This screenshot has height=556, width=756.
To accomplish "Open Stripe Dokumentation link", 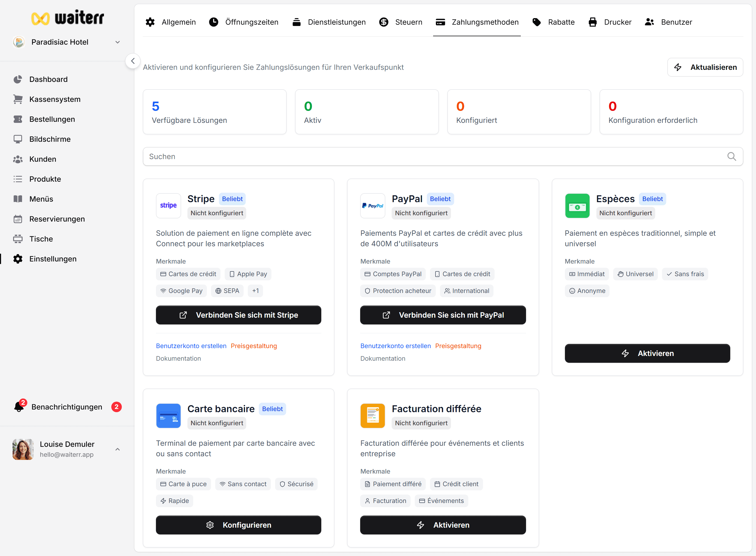I will point(178,358).
